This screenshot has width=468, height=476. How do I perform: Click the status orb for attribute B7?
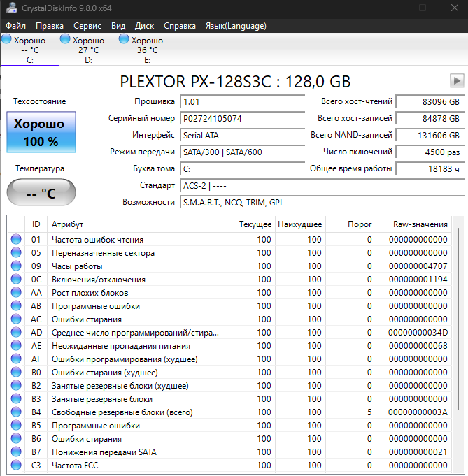(x=16, y=452)
